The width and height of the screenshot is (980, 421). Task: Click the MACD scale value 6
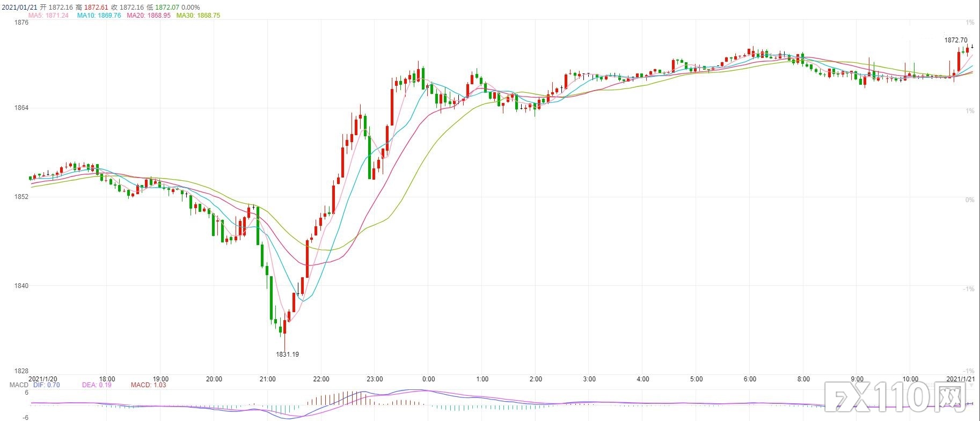pos(27,393)
